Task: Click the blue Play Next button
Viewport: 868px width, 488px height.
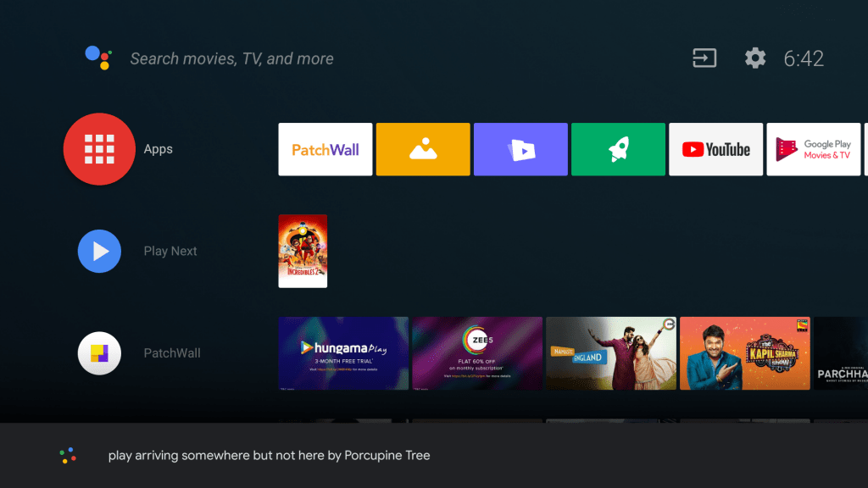Action: [99, 251]
